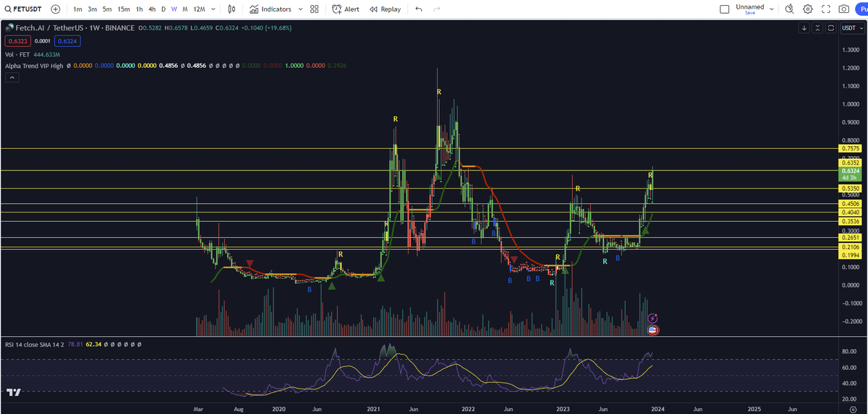Click the 0.3536 price line label
This screenshot has width=868, height=414.
coord(849,222)
